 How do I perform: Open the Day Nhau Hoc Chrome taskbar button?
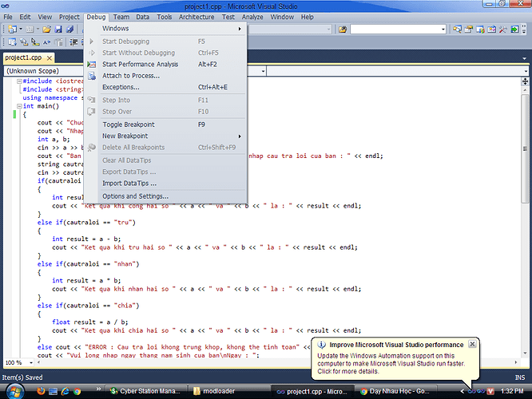coord(396,391)
